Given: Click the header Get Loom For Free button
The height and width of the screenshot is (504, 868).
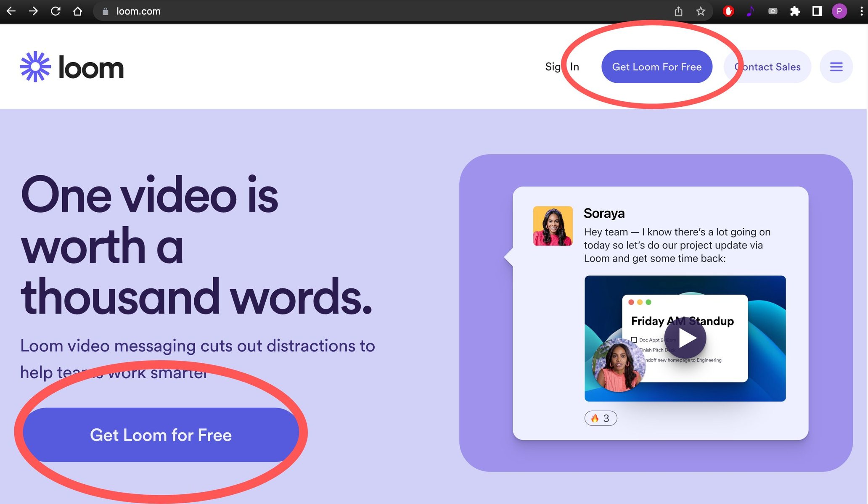Looking at the screenshot, I should 656,67.
